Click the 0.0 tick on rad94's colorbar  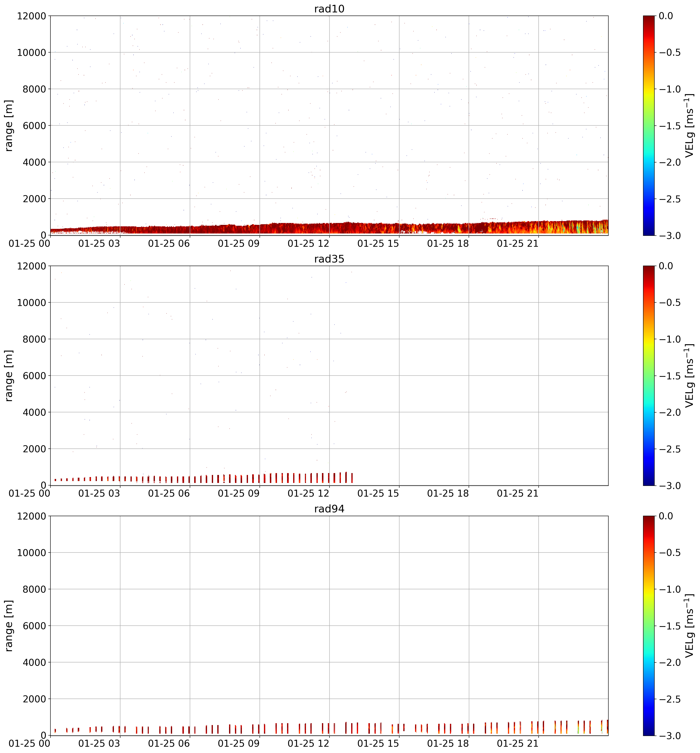666,516
